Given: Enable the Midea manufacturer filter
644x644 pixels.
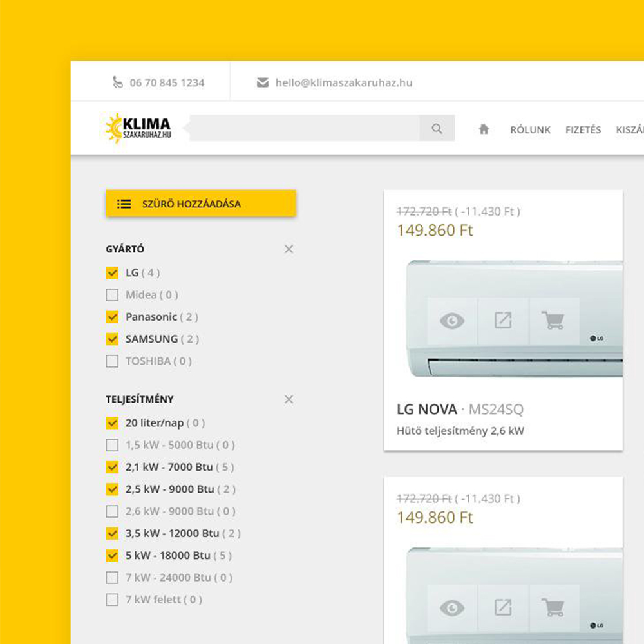Looking at the screenshot, I should pos(112,295).
